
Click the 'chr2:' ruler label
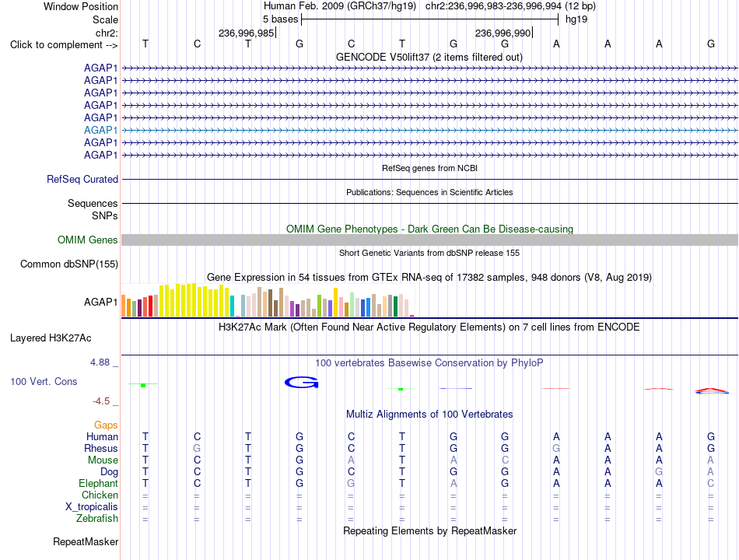(107, 33)
